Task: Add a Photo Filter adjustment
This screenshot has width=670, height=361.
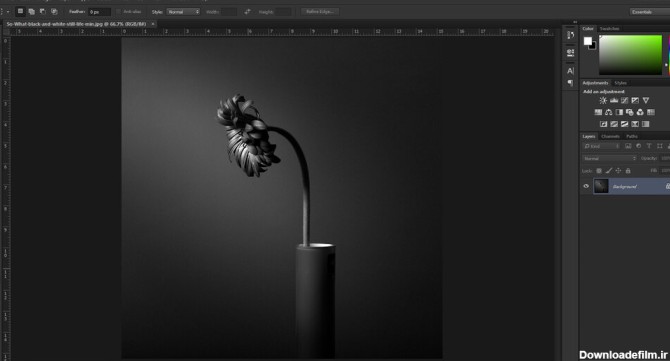Action: tap(629, 112)
